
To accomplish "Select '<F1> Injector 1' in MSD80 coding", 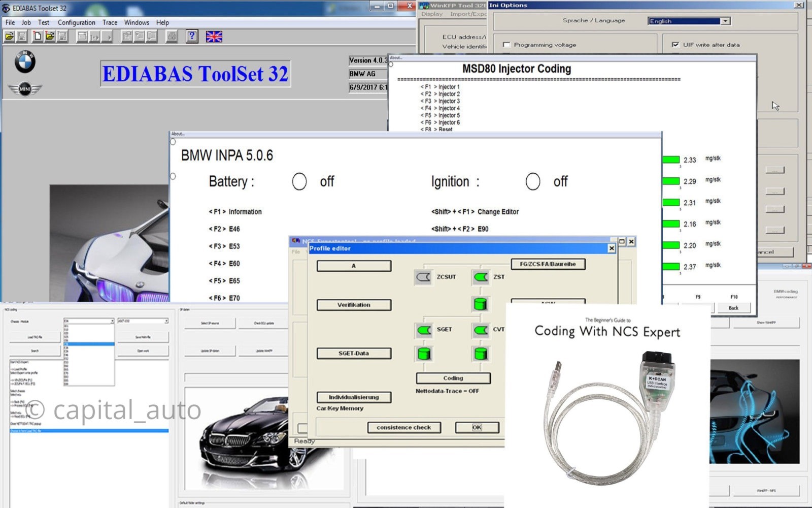I will (440, 87).
